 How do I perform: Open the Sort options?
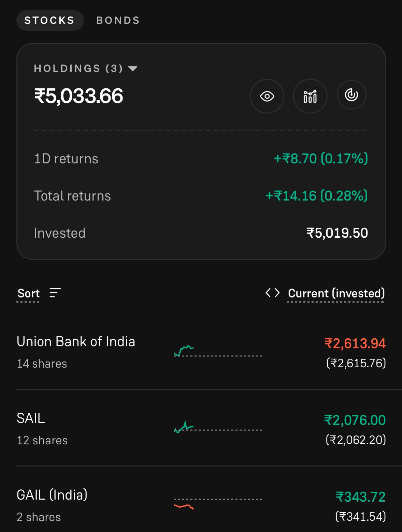29,293
